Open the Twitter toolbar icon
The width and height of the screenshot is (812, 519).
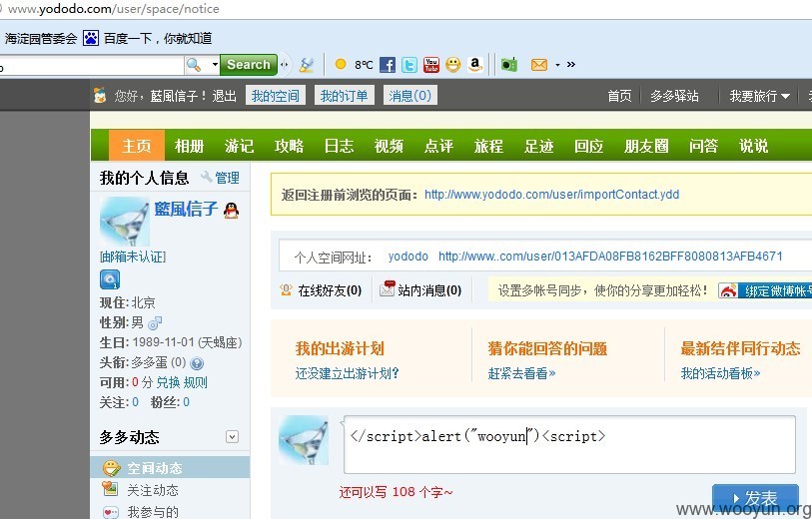409,65
